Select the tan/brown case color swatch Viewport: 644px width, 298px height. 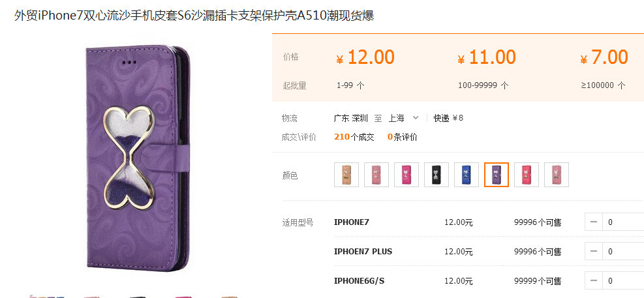(x=346, y=175)
